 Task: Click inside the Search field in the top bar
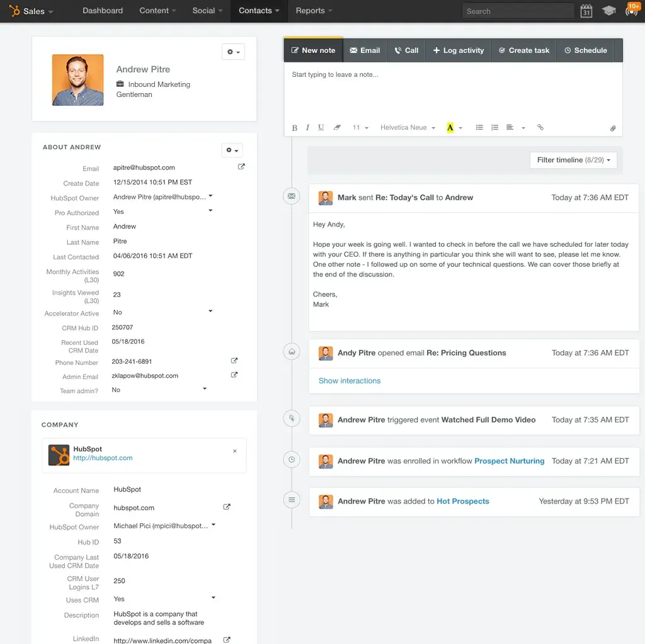click(517, 11)
